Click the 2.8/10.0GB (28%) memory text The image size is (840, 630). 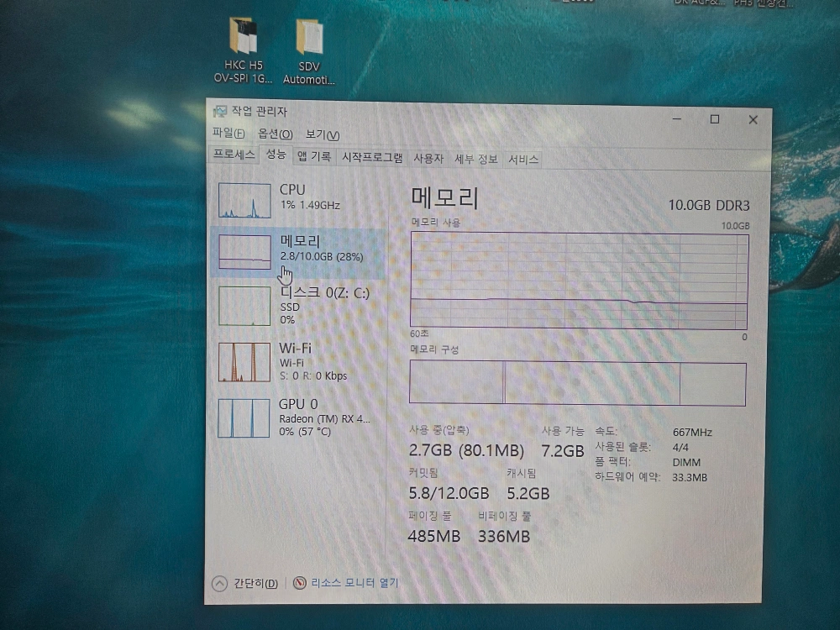[322, 256]
